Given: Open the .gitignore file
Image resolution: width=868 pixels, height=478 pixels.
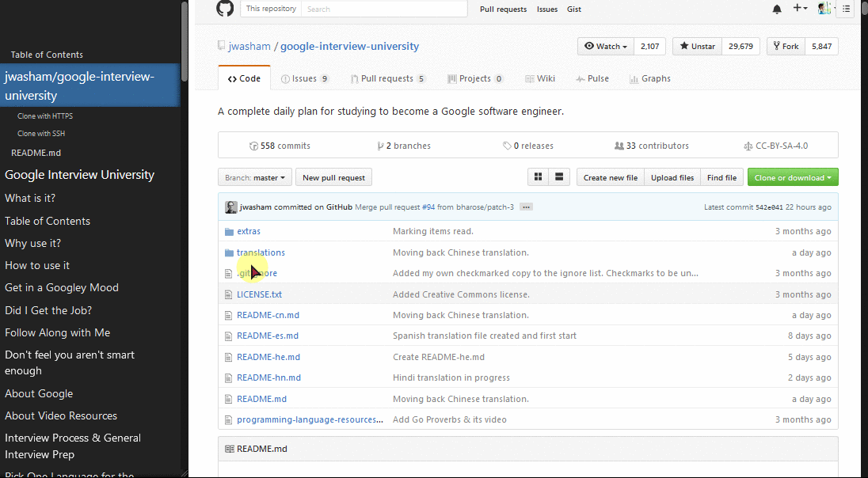Looking at the screenshot, I should pos(257,273).
